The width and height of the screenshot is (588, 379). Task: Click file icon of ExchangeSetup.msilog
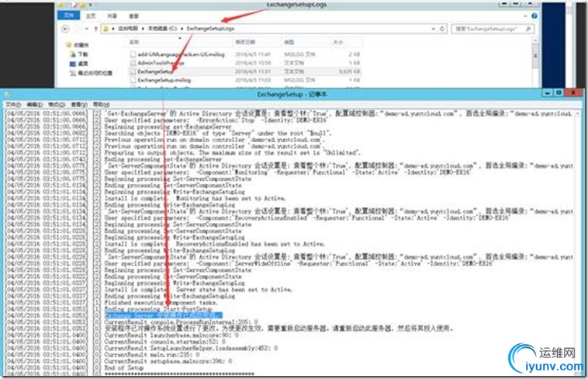[x=133, y=80]
